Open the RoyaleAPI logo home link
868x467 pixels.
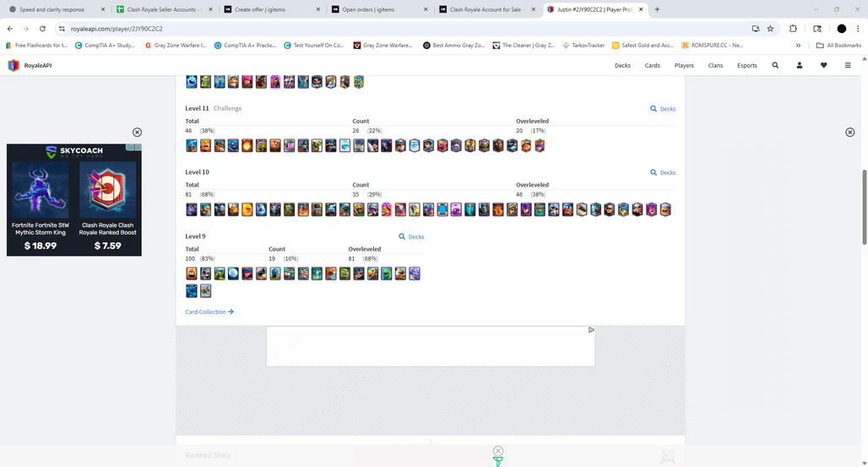pyautogui.click(x=30, y=65)
